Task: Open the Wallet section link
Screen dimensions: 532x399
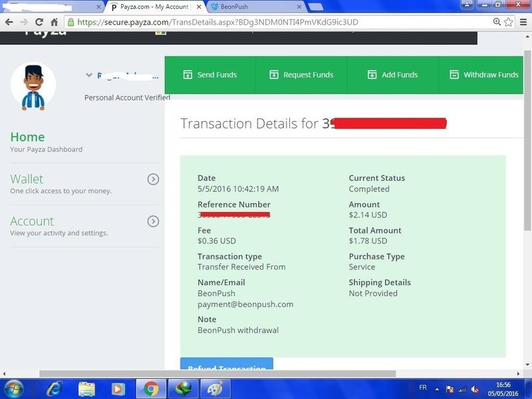Action: (27, 179)
